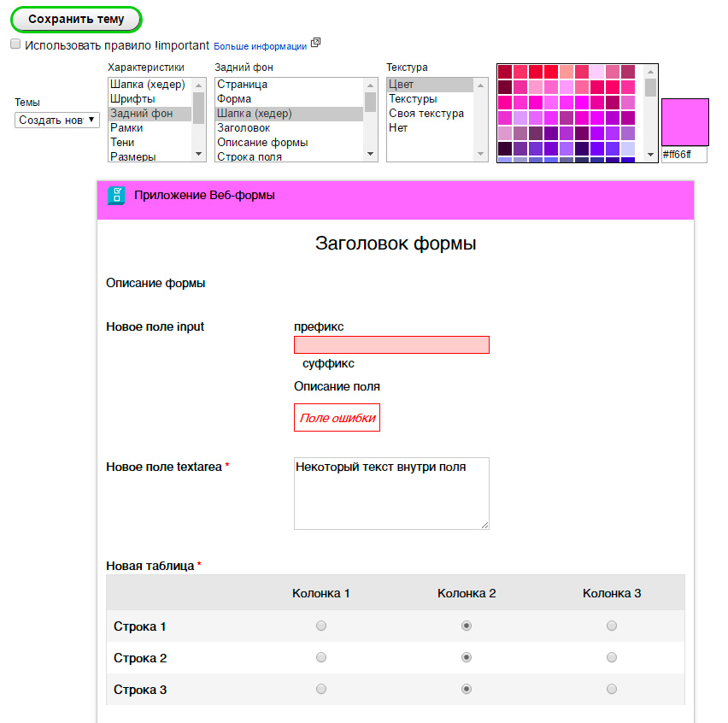Click the hex color code field
The image size is (728, 723).
click(x=684, y=155)
